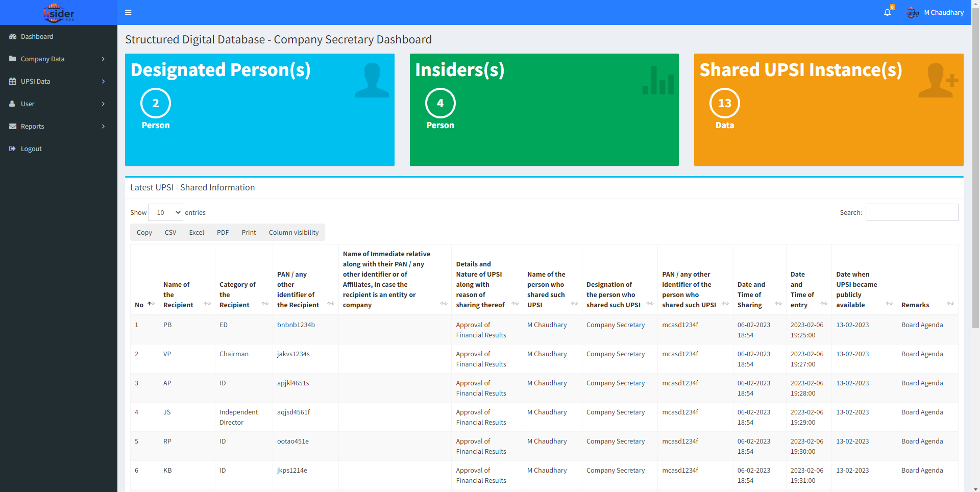
Task: Click the scrollbar down arrow
Action: click(x=975, y=488)
